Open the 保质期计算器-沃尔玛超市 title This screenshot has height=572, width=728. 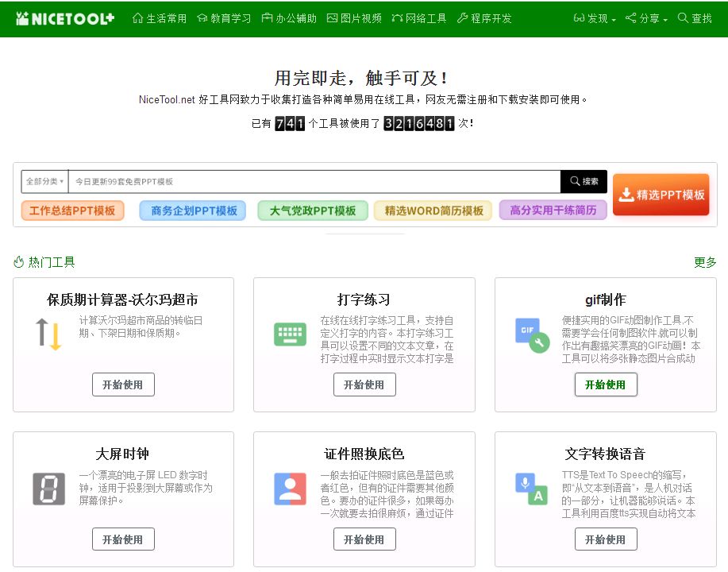[x=122, y=300]
